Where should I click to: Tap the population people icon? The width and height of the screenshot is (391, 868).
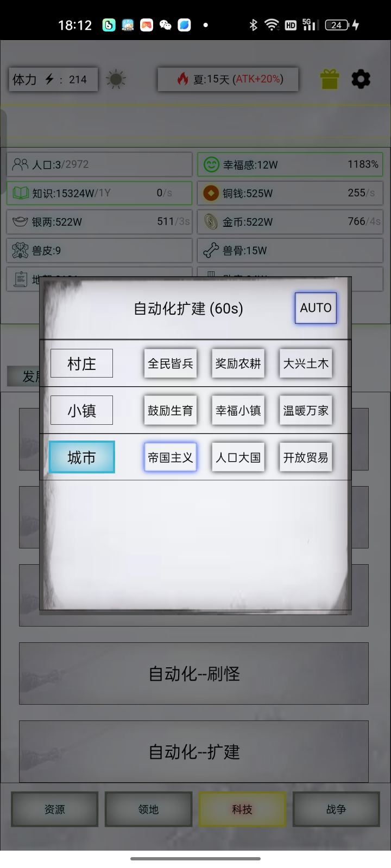pyautogui.click(x=20, y=164)
